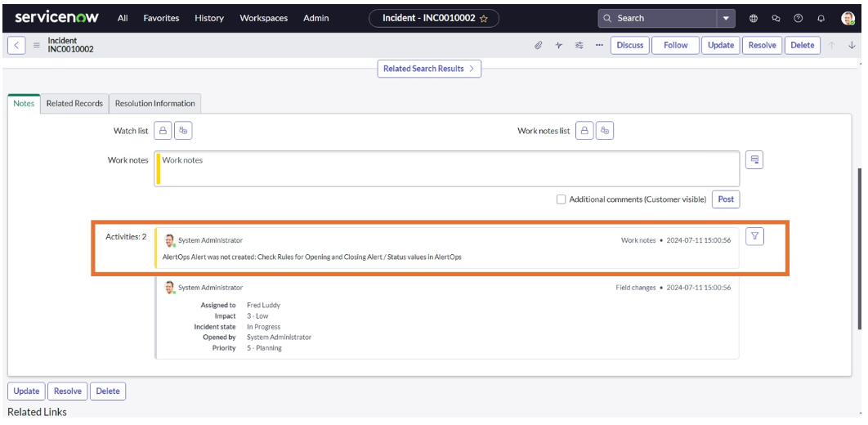Image resolution: width=868 pixels, height=425 pixels.
Task: Go to the next record with the down arrow
Action: click(852, 46)
